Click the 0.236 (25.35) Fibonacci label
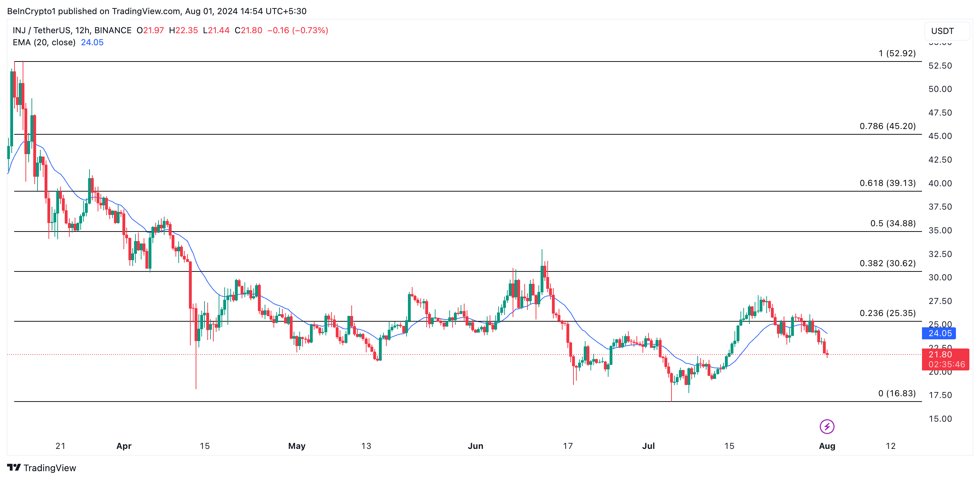 [887, 313]
